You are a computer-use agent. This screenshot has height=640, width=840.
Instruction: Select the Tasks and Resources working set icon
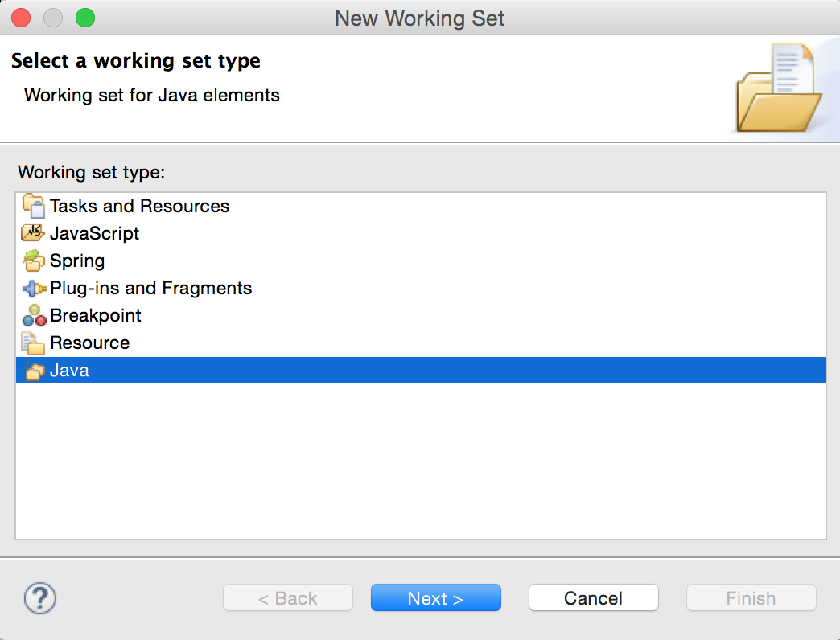[x=32, y=206]
